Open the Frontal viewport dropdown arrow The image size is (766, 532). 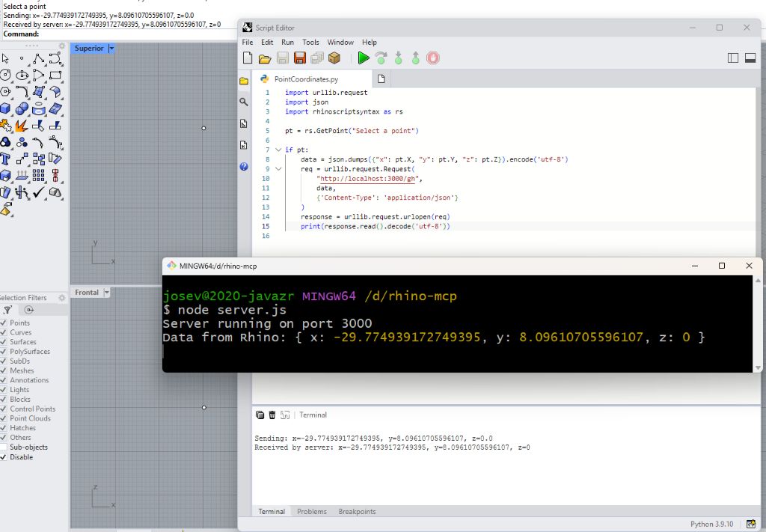point(106,293)
